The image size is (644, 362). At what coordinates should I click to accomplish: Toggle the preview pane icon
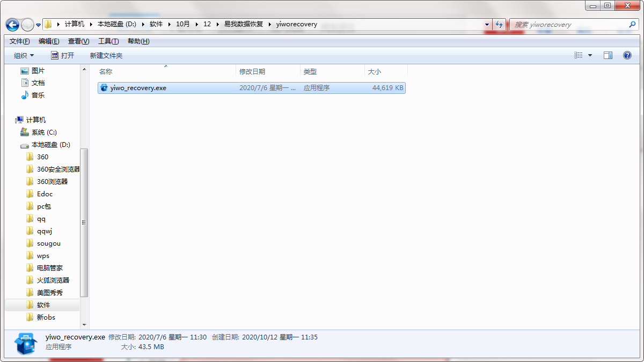608,56
